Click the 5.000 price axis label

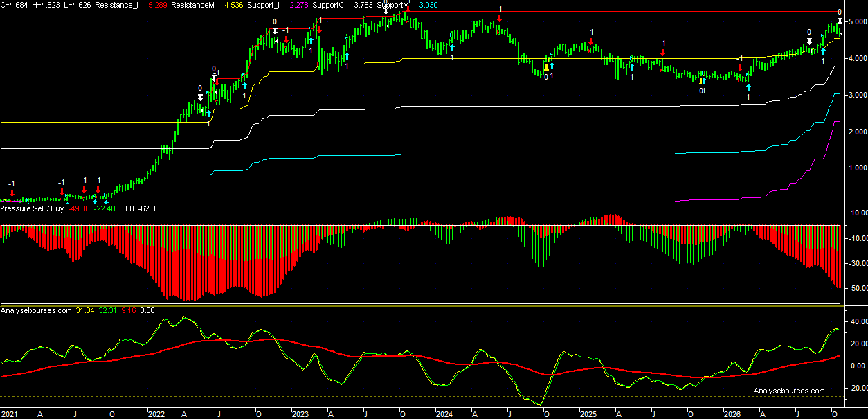click(858, 22)
